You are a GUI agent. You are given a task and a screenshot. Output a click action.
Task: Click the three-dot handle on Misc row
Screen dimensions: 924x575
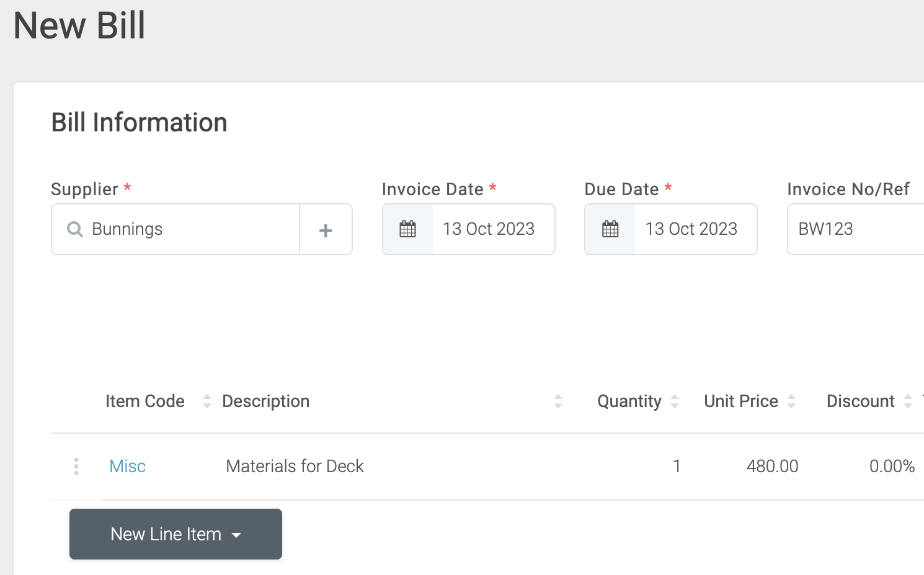pyautogui.click(x=76, y=467)
